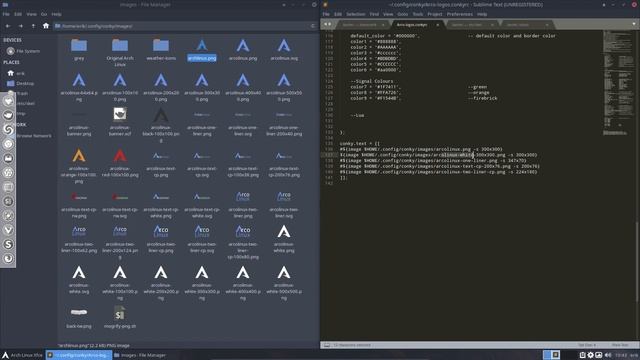The height and width of the screenshot is (360, 640).
Task: Open Preferences menu in Sublime Text
Action: pos(460,14)
